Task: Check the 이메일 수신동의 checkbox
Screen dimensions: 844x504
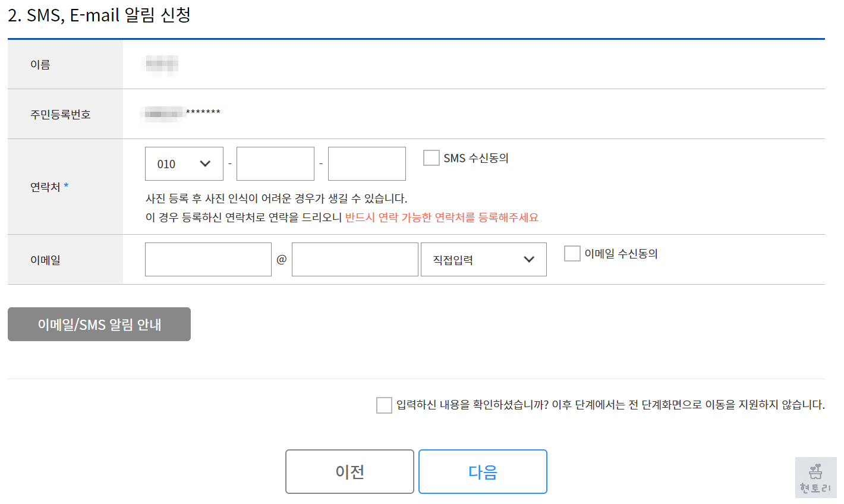Action: [572, 254]
